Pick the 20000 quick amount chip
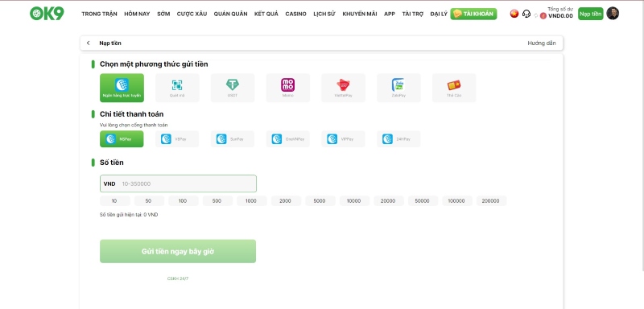Viewport: 644px width, 309px height. pos(389,201)
